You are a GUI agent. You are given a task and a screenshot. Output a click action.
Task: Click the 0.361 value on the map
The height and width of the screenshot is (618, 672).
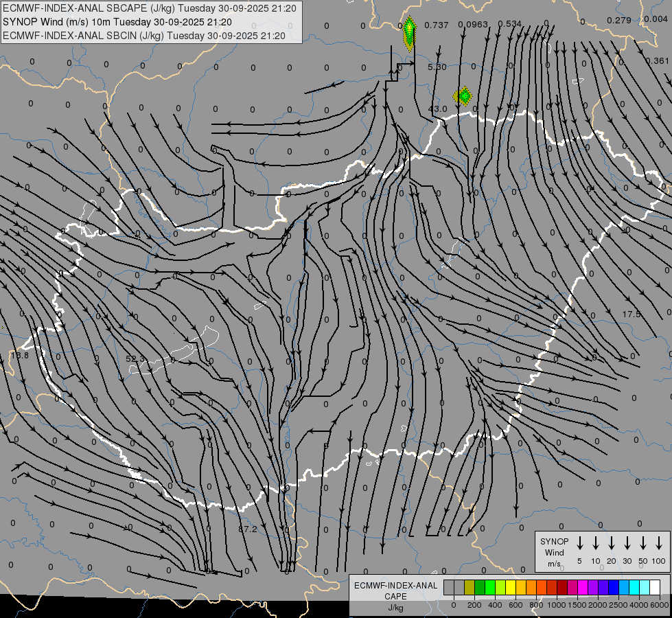[x=658, y=61]
